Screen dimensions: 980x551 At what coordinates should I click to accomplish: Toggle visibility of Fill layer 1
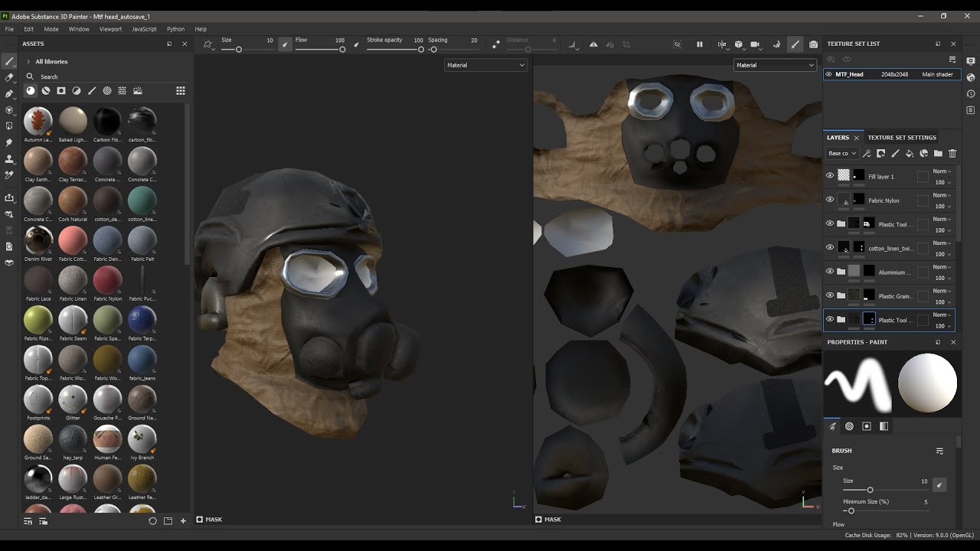coord(829,176)
